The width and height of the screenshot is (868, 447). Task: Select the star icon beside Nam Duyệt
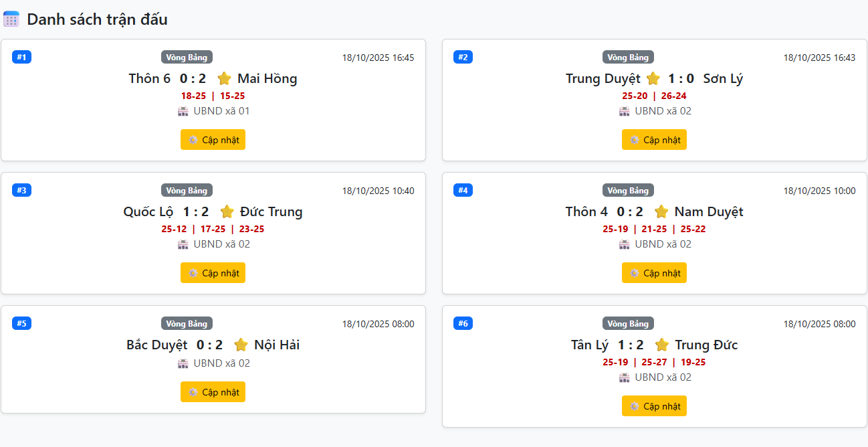click(x=661, y=211)
